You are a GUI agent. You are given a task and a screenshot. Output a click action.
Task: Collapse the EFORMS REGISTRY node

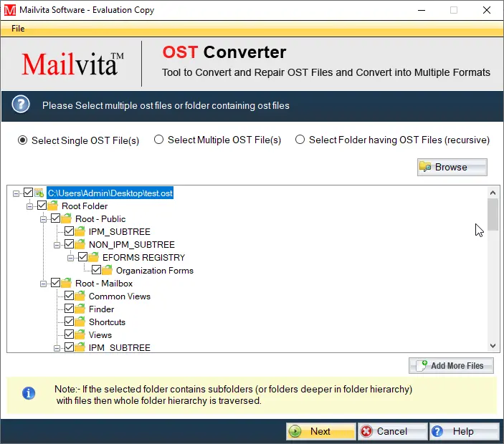70,258
